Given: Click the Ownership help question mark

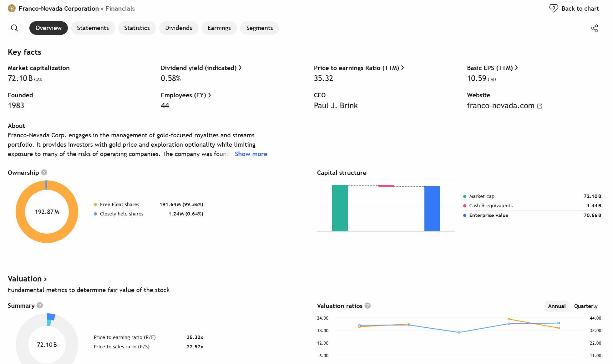Looking at the screenshot, I should click(x=44, y=172).
